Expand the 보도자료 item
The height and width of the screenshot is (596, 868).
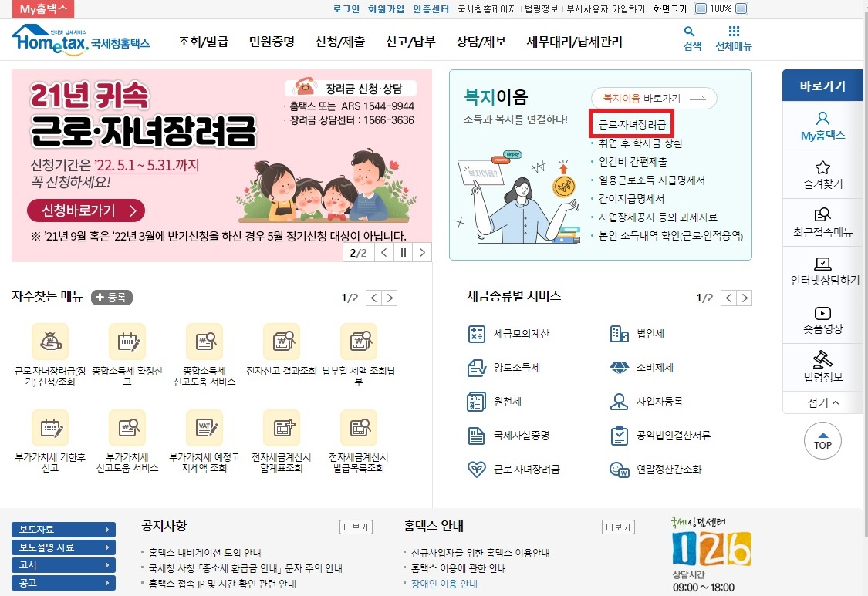coord(64,529)
